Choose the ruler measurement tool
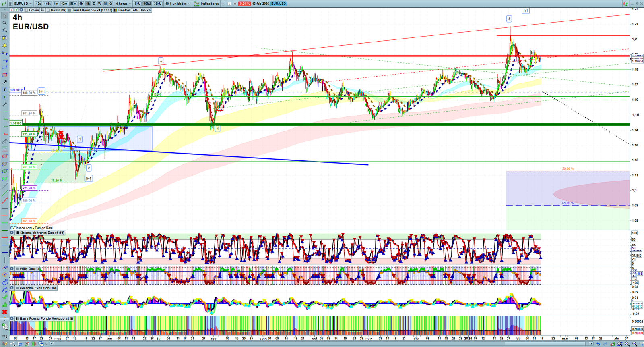644x347 pixels. point(4,141)
